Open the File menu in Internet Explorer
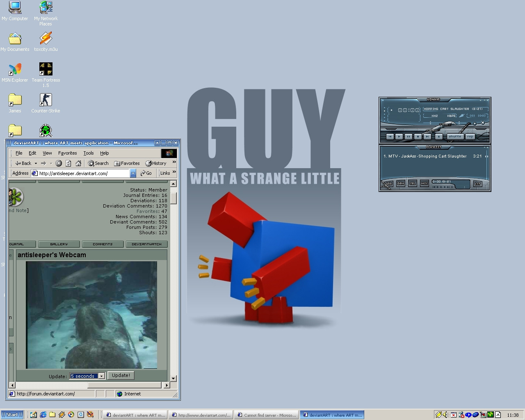The image size is (525, 420). pos(19,153)
